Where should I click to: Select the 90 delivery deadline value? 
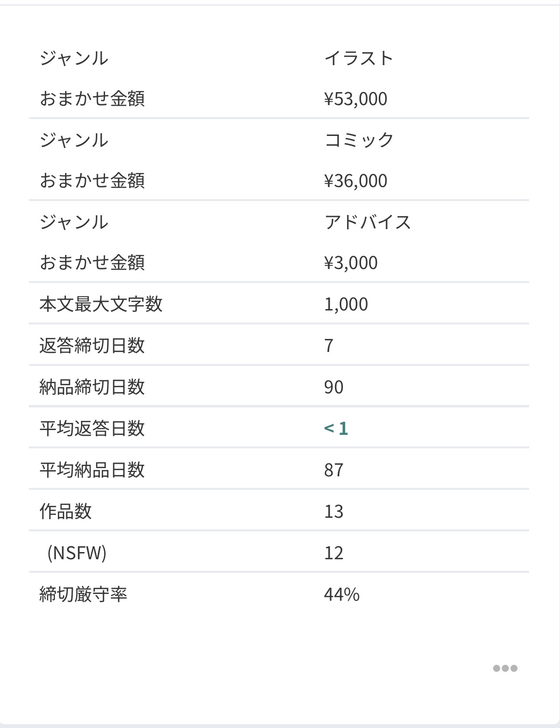coord(333,387)
